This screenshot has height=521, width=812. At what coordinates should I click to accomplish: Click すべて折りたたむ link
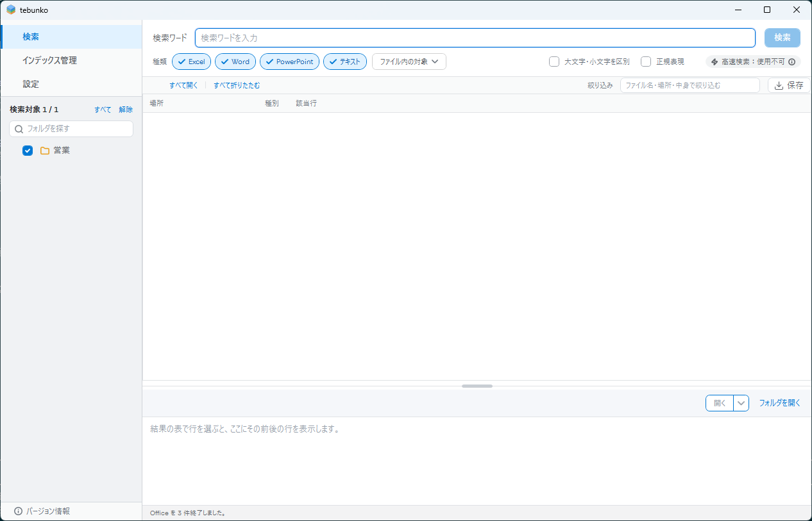237,85
